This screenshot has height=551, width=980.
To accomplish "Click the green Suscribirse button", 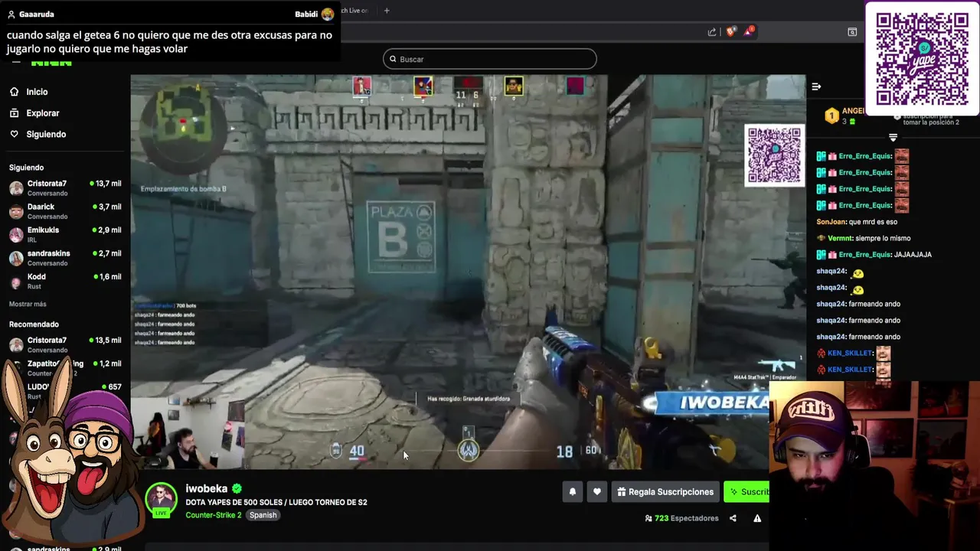I will click(x=746, y=492).
